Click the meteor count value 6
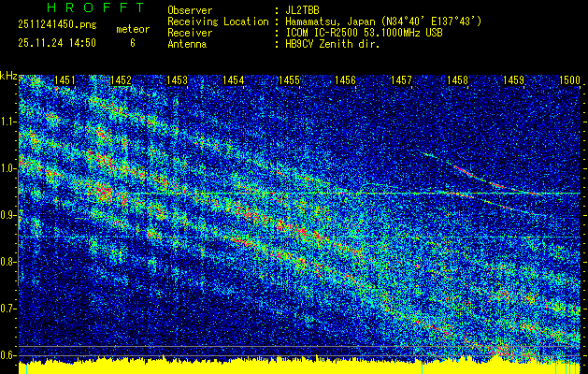 [x=132, y=43]
